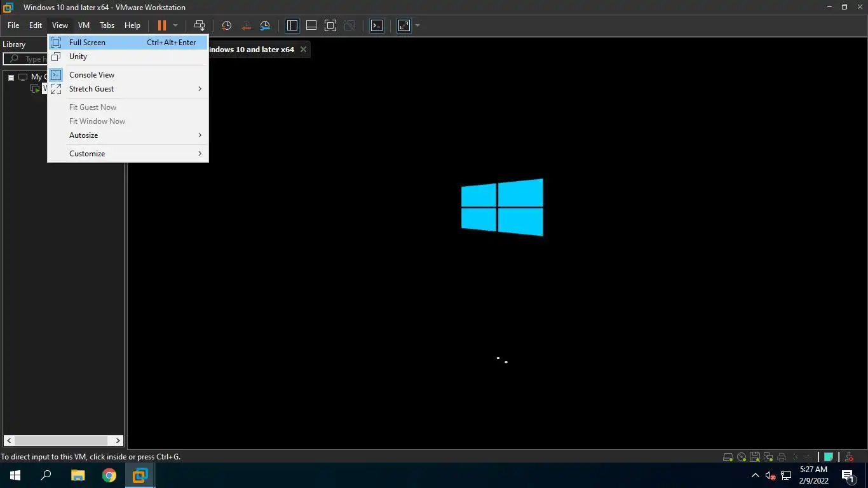Click the green message log status icon
Screen dimensions: 868x488
[x=829, y=457]
